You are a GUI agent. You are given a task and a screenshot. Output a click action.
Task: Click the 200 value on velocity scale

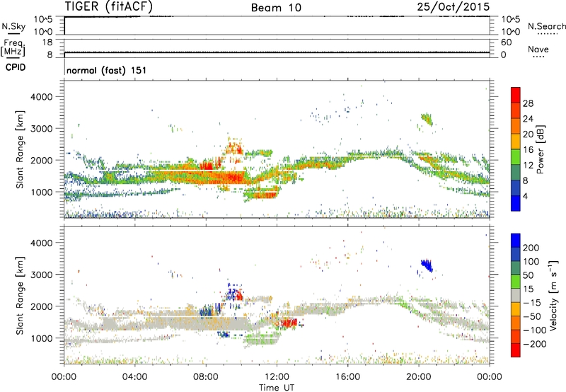click(531, 248)
